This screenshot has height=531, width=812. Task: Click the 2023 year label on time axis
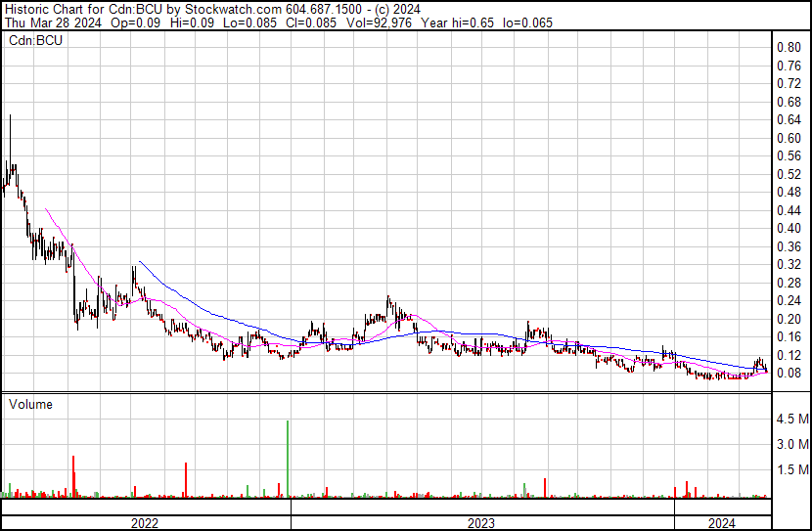click(x=481, y=523)
